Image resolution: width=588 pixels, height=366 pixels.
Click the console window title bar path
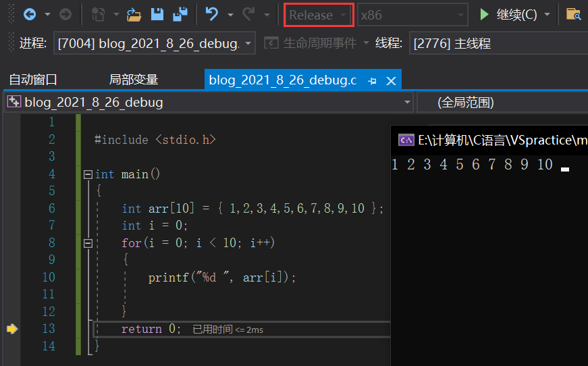502,140
